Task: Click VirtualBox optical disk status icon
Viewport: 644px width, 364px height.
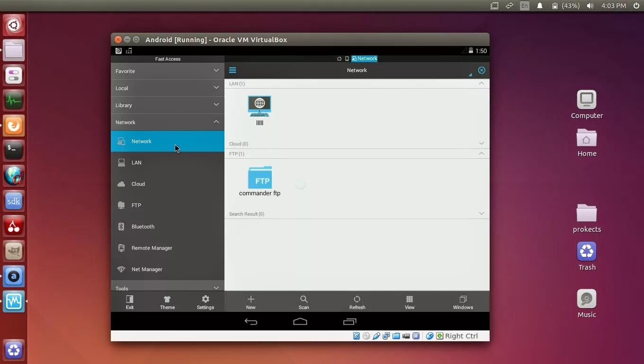Action: 367,336
